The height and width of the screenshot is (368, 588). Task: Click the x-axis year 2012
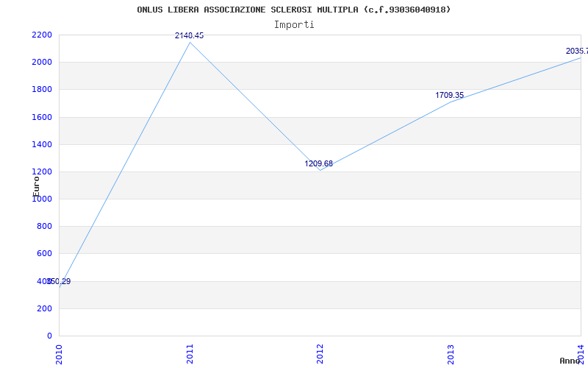(320, 354)
